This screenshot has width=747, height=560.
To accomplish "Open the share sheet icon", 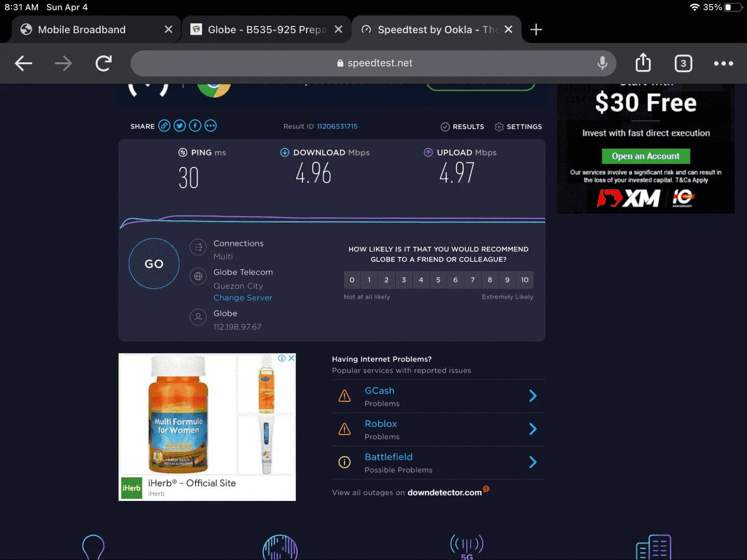I will click(x=643, y=62).
